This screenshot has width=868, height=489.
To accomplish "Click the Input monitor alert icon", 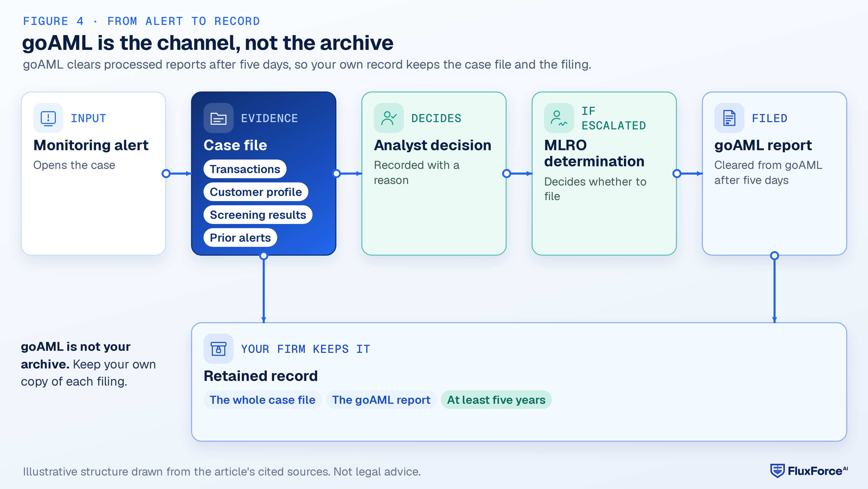I will (48, 118).
